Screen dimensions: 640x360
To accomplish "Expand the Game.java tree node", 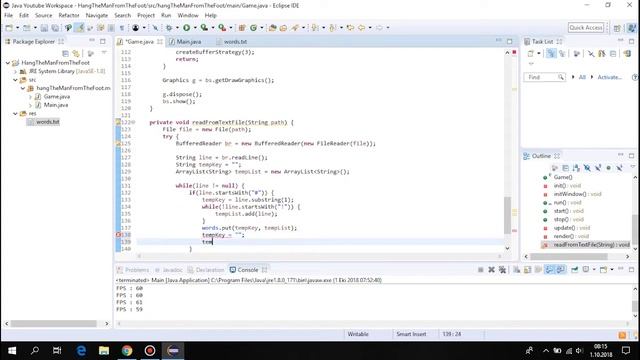I will (x=30, y=97).
